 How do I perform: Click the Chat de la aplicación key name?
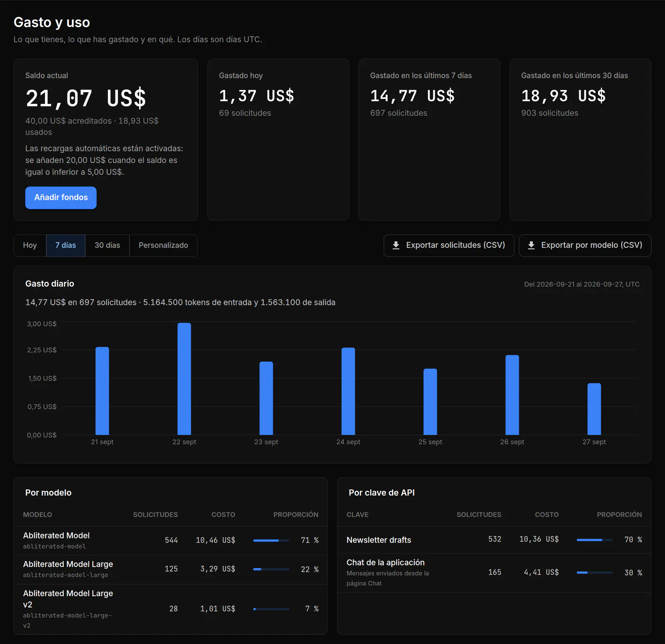[386, 563]
